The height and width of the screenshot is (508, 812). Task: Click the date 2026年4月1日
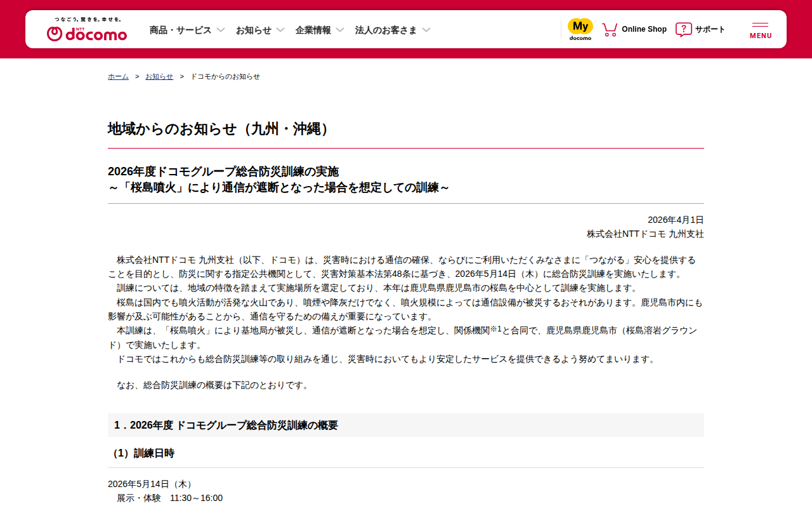click(x=676, y=220)
